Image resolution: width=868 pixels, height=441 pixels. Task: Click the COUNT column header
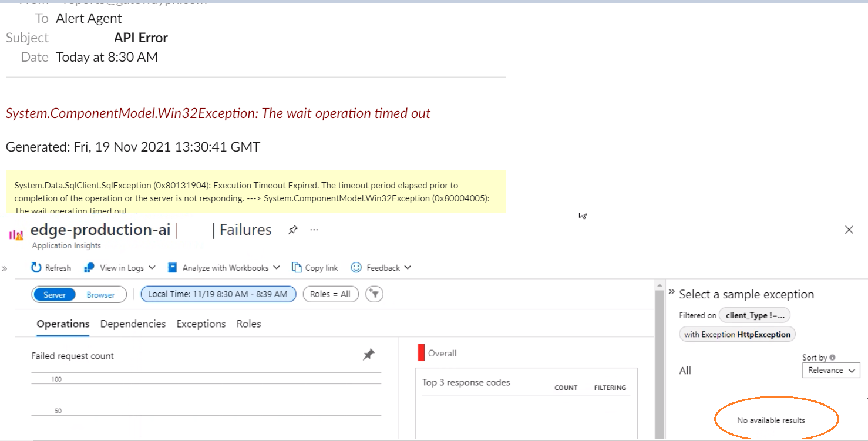tap(566, 388)
